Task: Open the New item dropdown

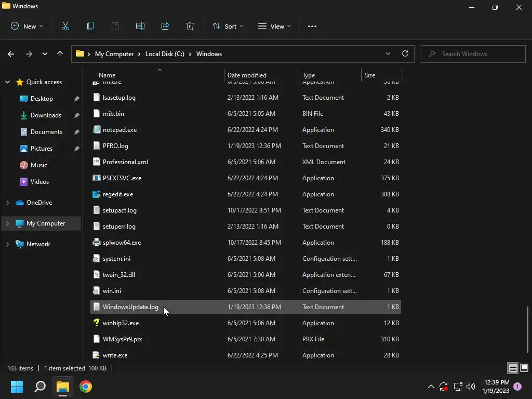Action: click(27, 26)
